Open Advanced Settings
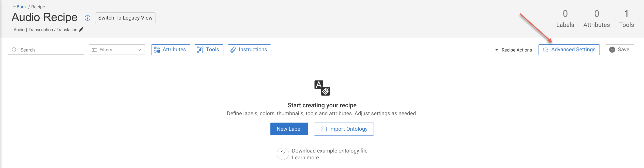The width and height of the screenshot is (644, 168). (x=569, y=50)
